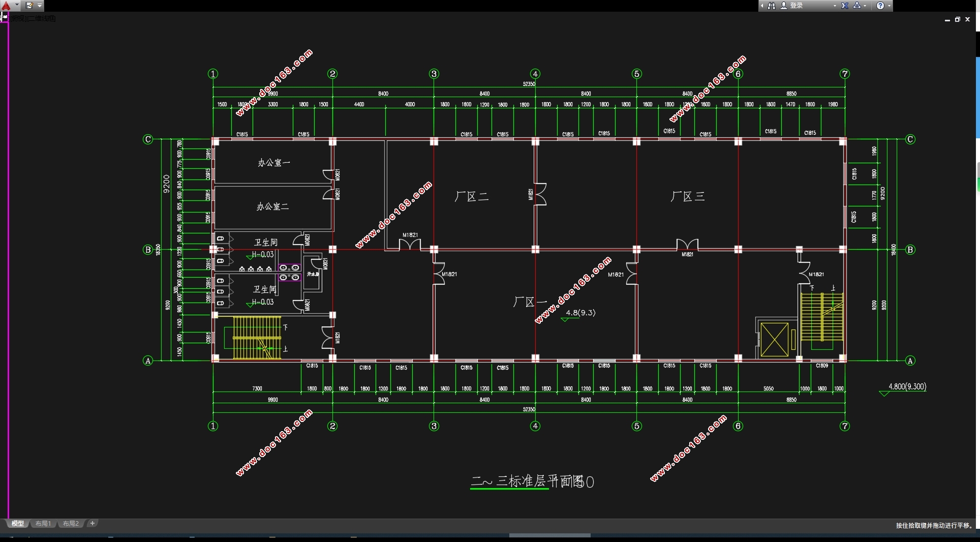
Task: Click the [俯视] view control label
Action: tap(18, 18)
